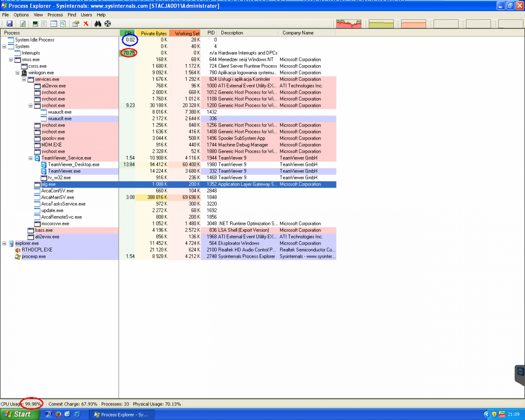525x420 pixels.
Task: Click the RTHDCPL.EXE speaker icon
Action: point(17,250)
